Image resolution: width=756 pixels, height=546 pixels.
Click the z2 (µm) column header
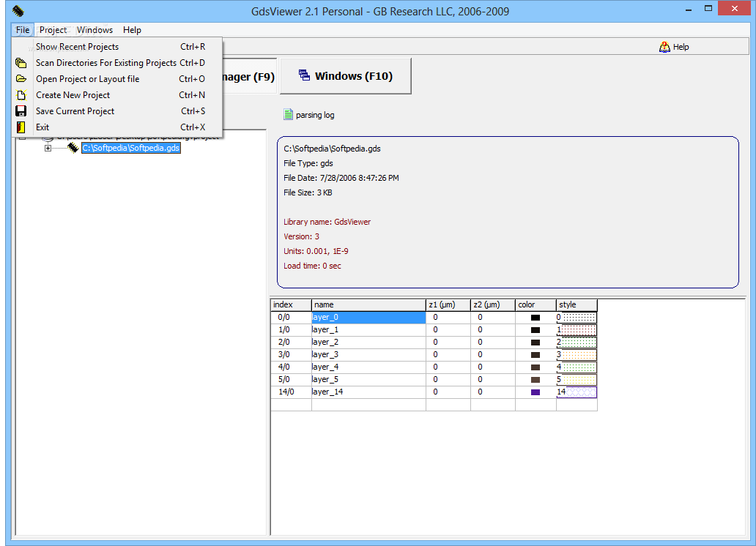(493, 304)
